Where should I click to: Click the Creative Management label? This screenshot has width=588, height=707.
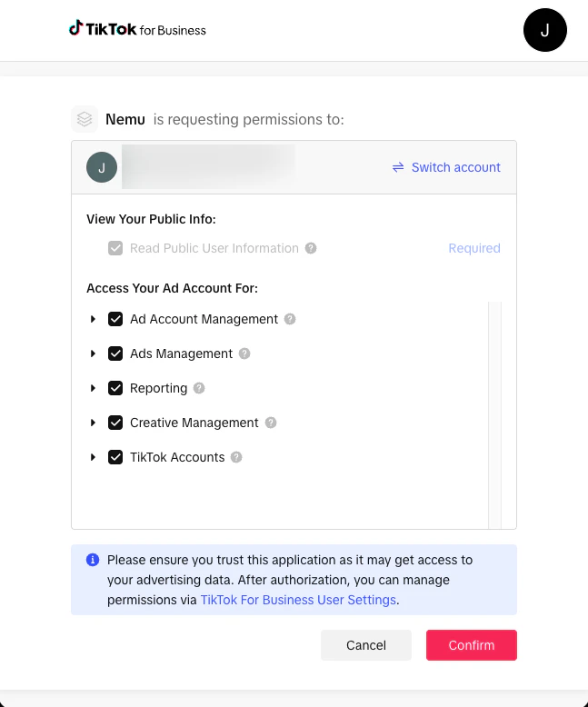pos(194,423)
